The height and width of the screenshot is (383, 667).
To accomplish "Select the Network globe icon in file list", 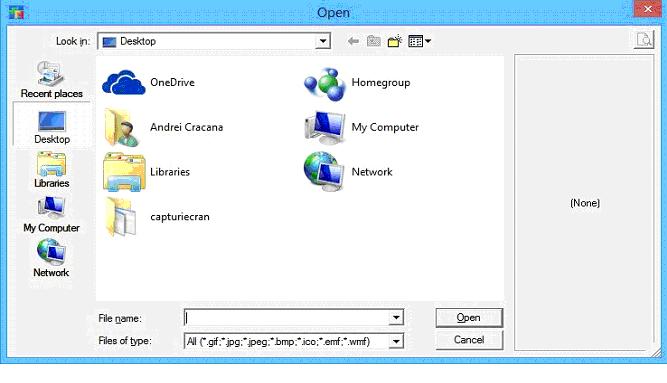I will [x=324, y=171].
